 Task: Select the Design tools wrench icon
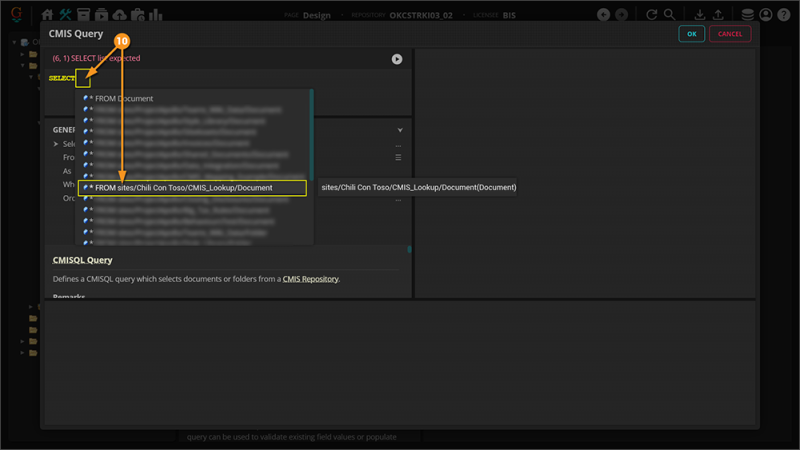point(65,15)
